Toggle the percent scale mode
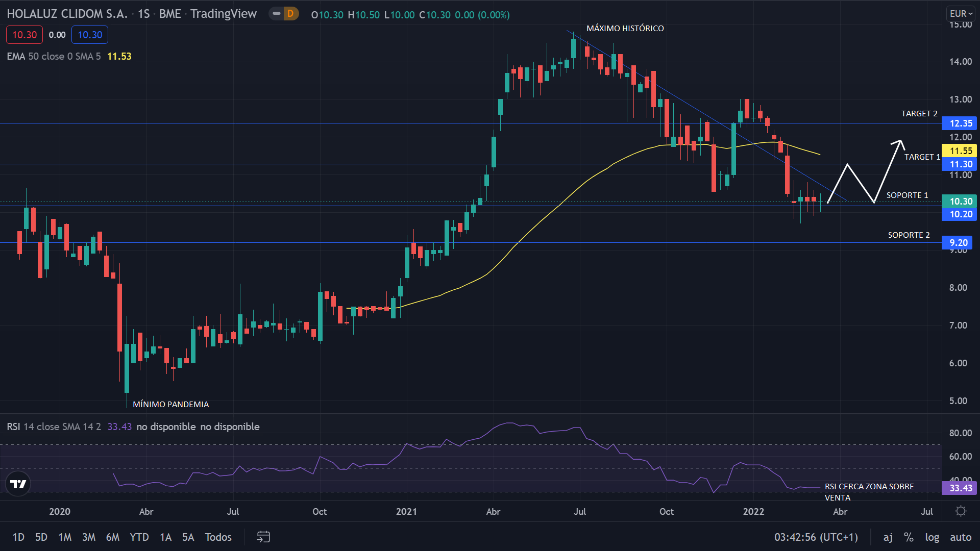 click(x=909, y=537)
